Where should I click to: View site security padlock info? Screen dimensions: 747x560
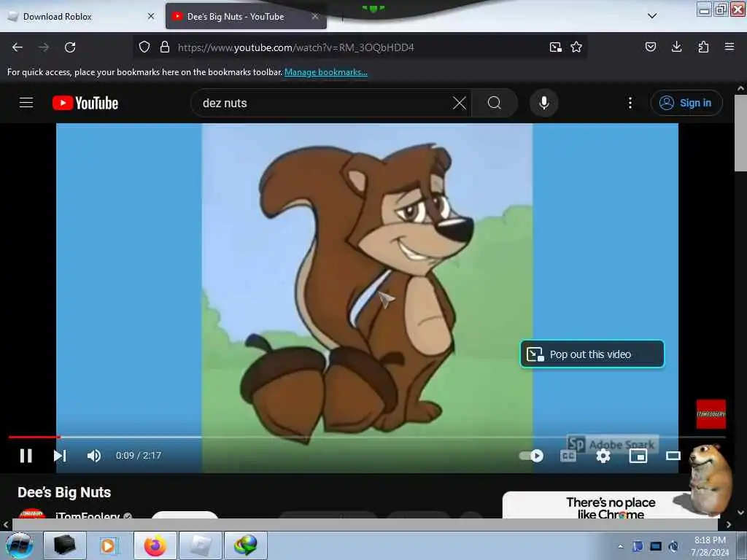[165, 47]
